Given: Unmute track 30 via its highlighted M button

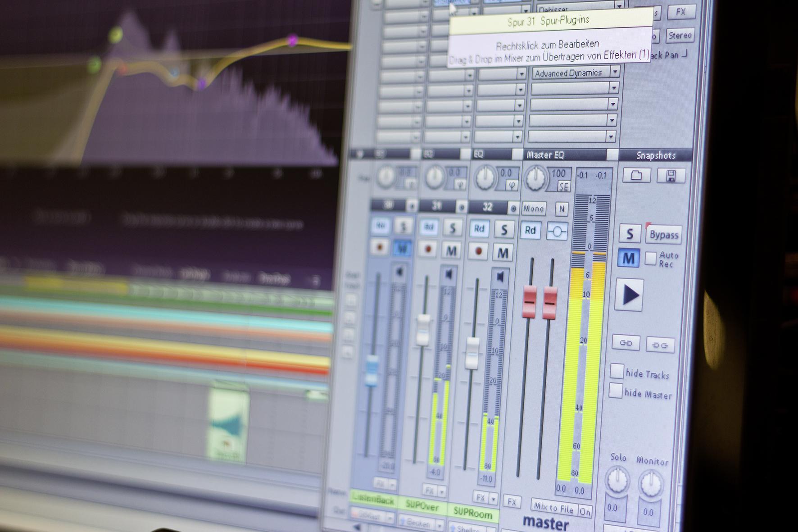Looking at the screenshot, I should pos(402,248).
